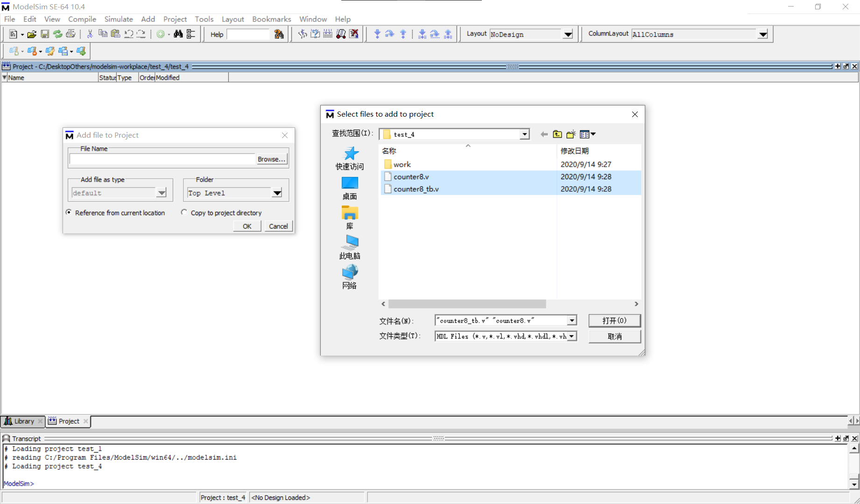This screenshot has height=504, width=860.
Task: Select Reference from current location option
Action: point(69,212)
